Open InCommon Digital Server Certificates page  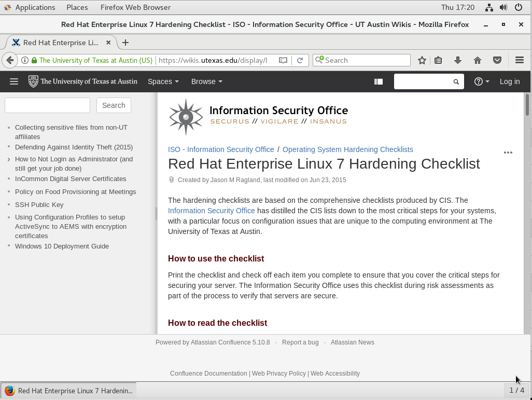[x=71, y=178]
